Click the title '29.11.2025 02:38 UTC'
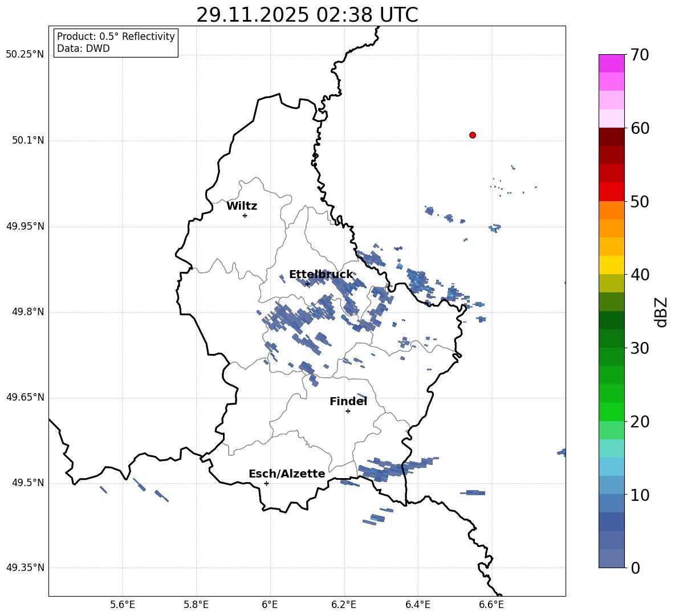 307,15
